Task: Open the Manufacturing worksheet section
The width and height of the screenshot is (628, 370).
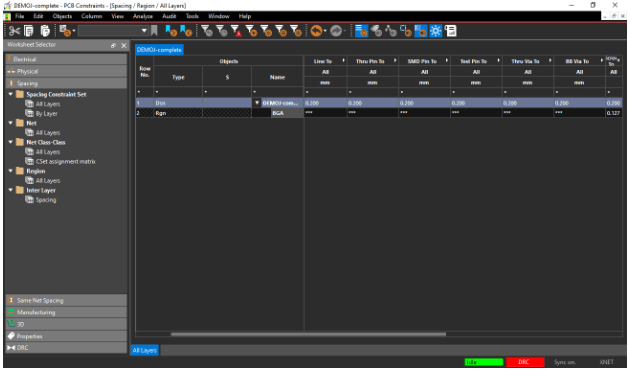Action: [x=66, y=312]
